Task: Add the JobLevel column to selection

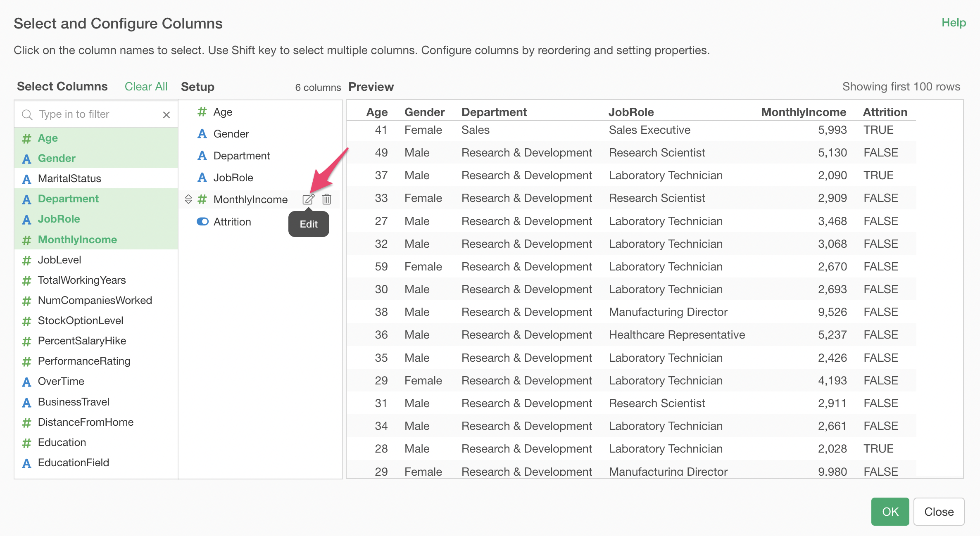Action: pos(59,260)
